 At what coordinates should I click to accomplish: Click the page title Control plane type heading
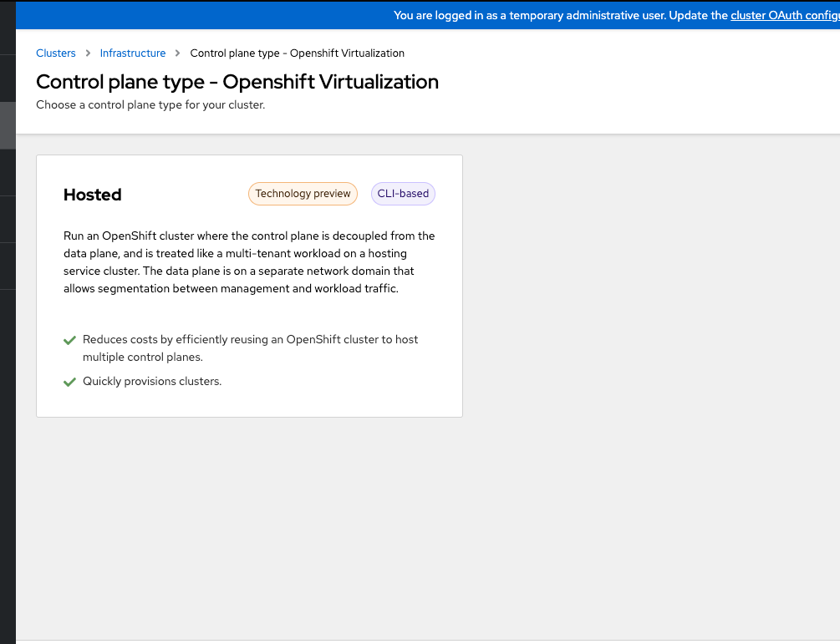pyautogui.click(x=237, y=82)
